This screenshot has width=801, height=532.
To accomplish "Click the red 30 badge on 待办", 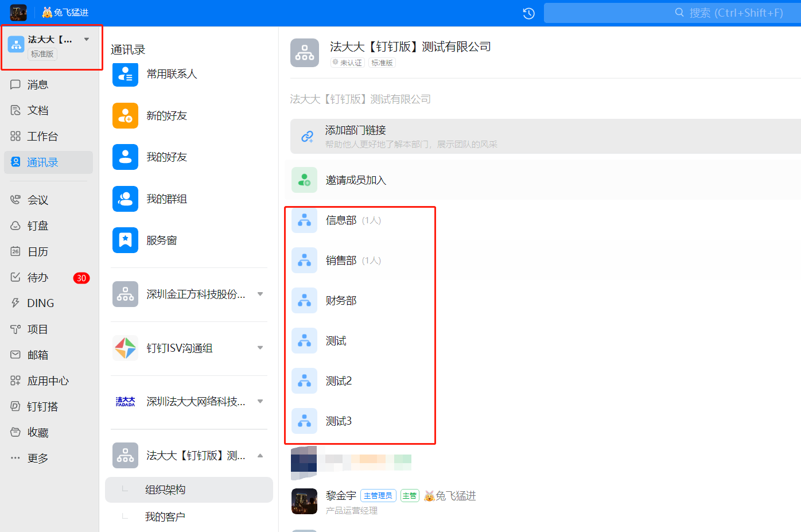I will pyautogui.click(x=81, y=278).
